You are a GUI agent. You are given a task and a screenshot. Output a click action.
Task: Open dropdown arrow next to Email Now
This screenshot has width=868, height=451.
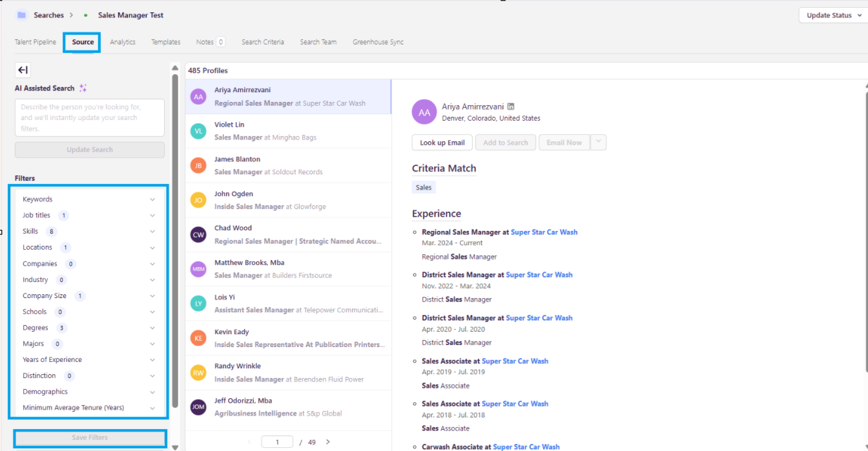pos(599,143)
